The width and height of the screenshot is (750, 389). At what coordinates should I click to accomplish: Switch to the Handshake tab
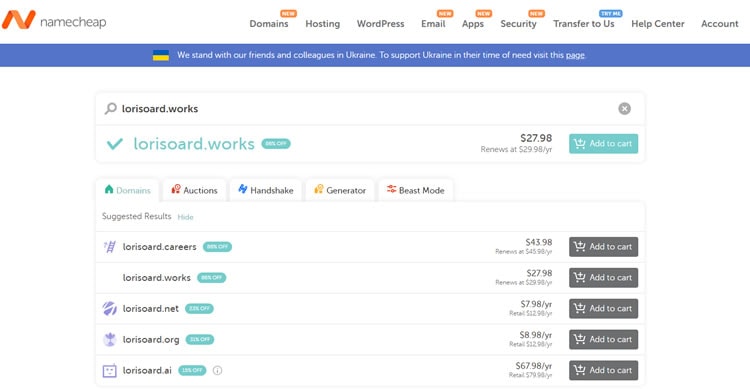(265, 190)
